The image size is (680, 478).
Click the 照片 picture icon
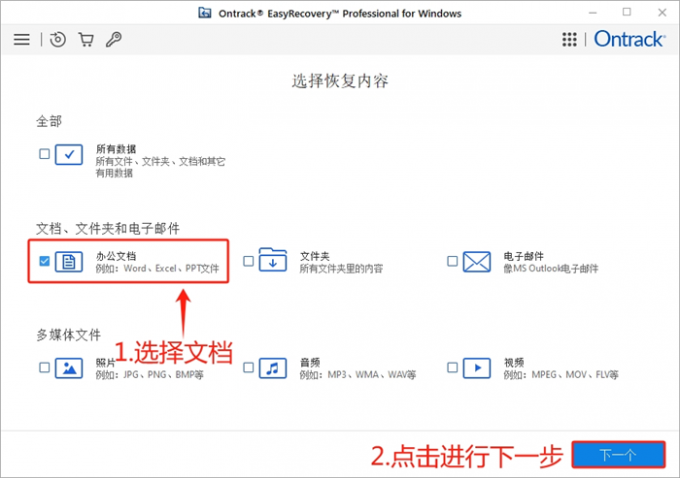pyautogui.click(x=69, y=368)
